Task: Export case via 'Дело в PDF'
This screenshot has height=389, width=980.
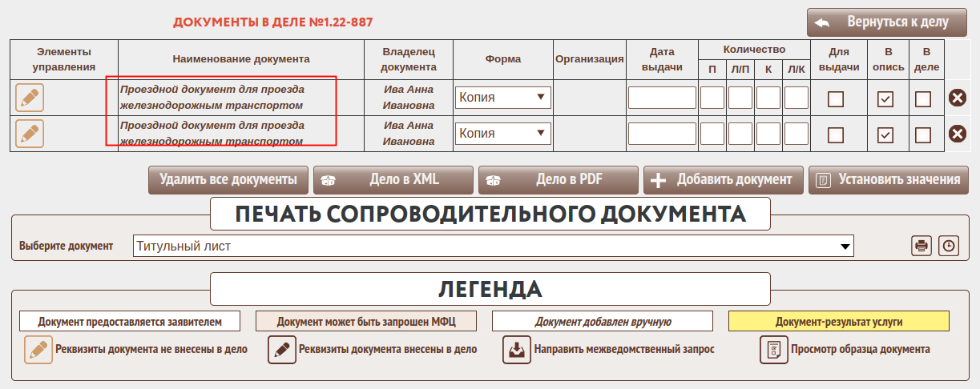Action: [558, 180]
